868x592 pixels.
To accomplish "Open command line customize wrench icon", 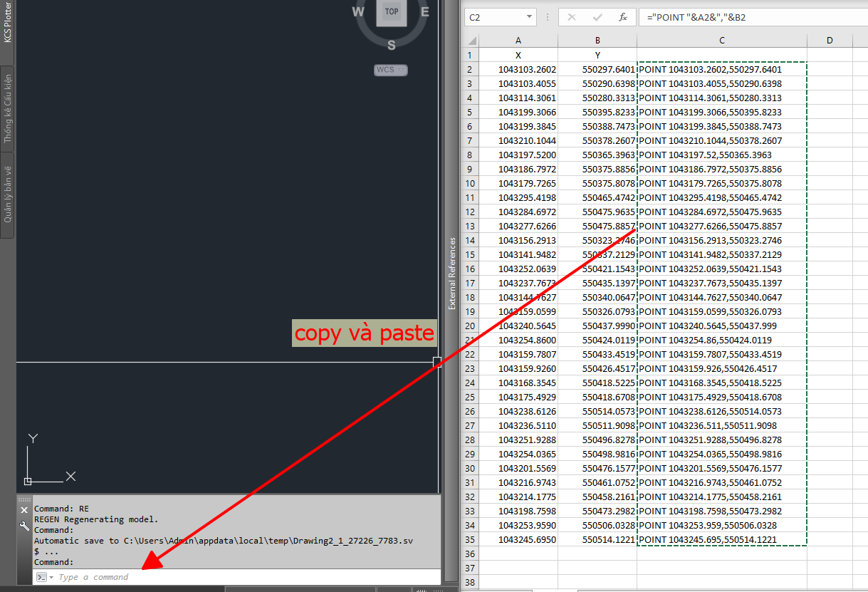I will (x=24, y=526).
